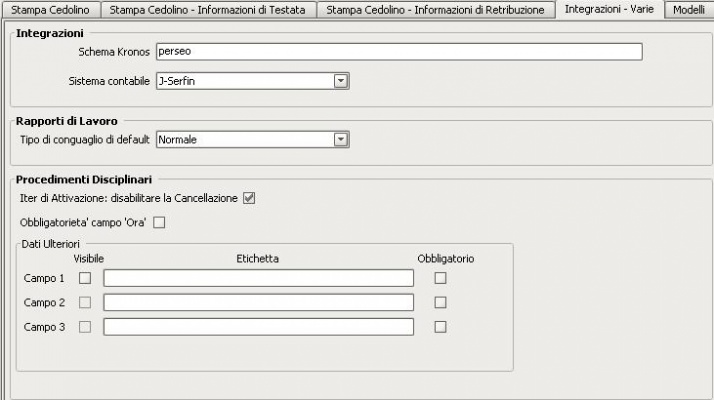The image size is (714, 400).
Task: Tick the Visibile checkbox for Campo 3
Action: coord(85,326)
